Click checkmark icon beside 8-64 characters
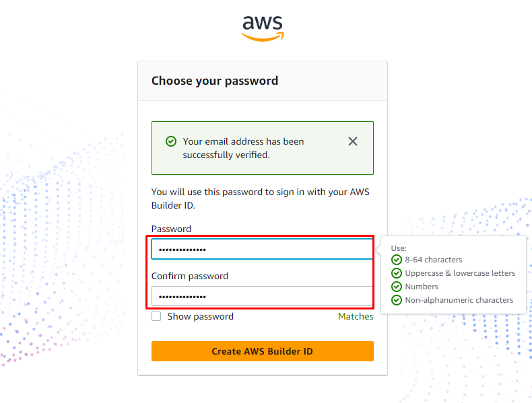Screen dimensions: 532x403 (x=397, y=260)
